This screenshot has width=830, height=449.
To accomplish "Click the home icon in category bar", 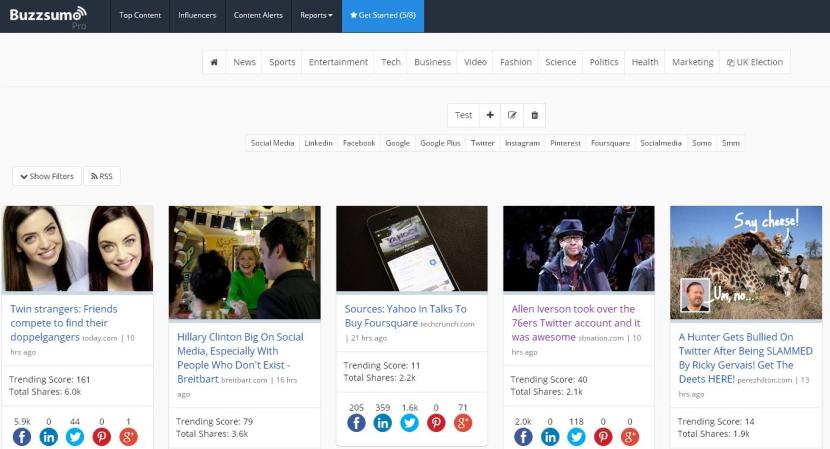I will 214,62.
